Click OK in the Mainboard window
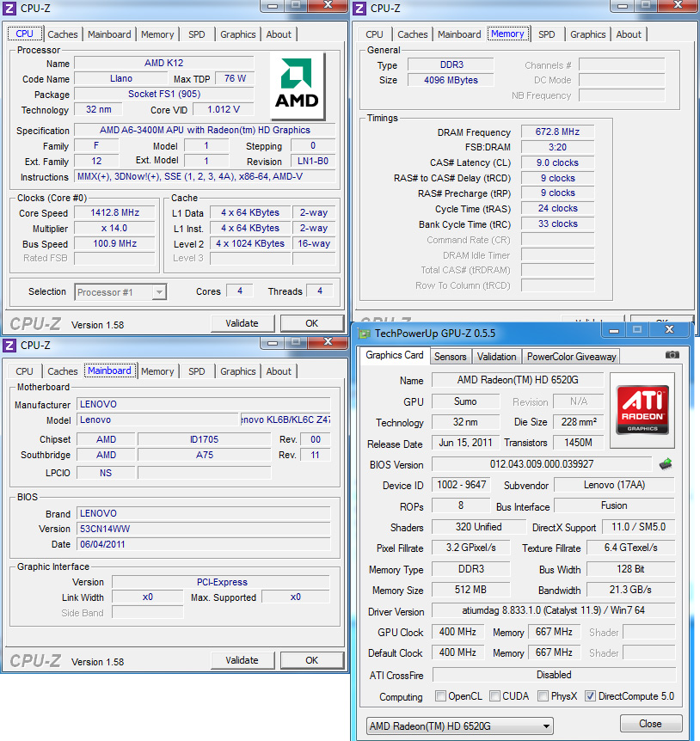Viewport: 700px width, 741px height. tap(311, 660)
